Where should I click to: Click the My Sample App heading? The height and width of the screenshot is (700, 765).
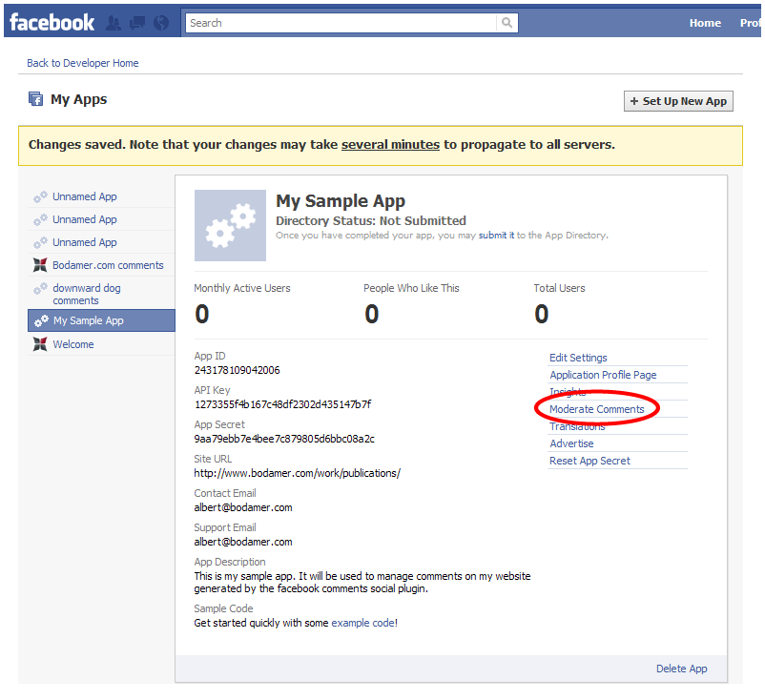341,201
